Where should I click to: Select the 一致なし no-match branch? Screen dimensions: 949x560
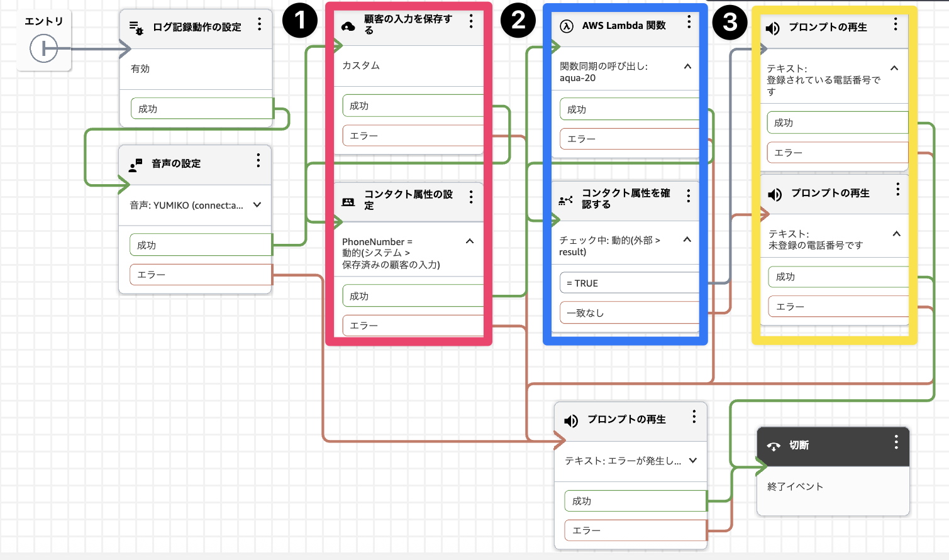pyautogui.click(x=630, y=313)
